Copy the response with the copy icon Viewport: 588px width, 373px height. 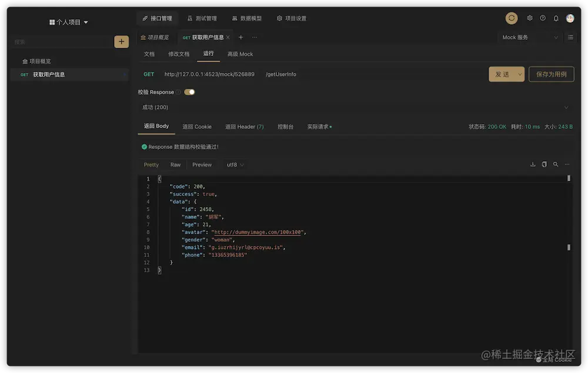point(543,165)
